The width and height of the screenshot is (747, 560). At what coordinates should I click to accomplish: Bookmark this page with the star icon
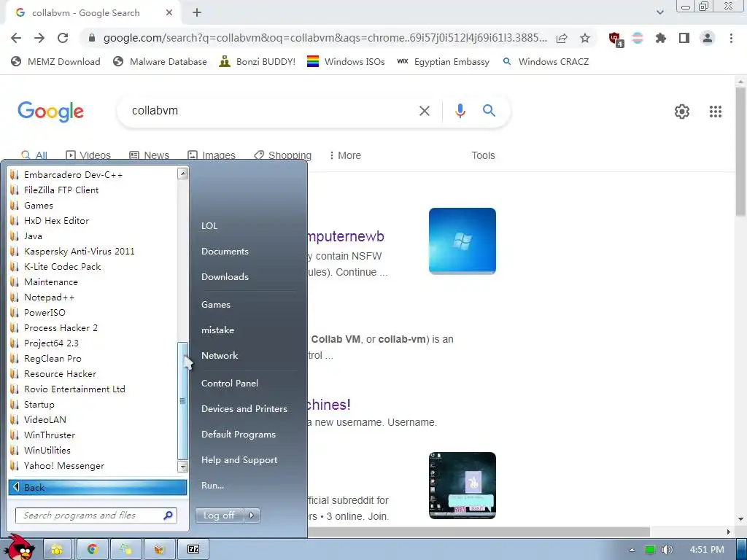pos(585,38)
